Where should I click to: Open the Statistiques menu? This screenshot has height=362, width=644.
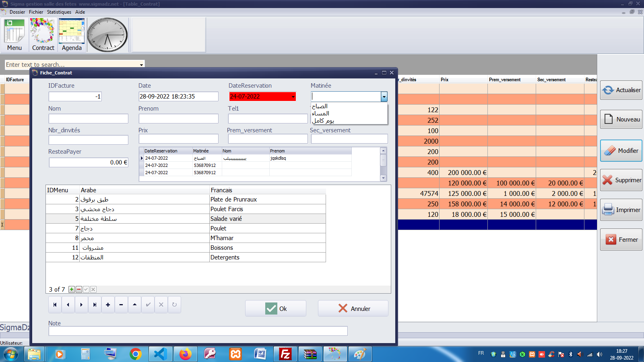pyautogui.click(x=59, y=12)
